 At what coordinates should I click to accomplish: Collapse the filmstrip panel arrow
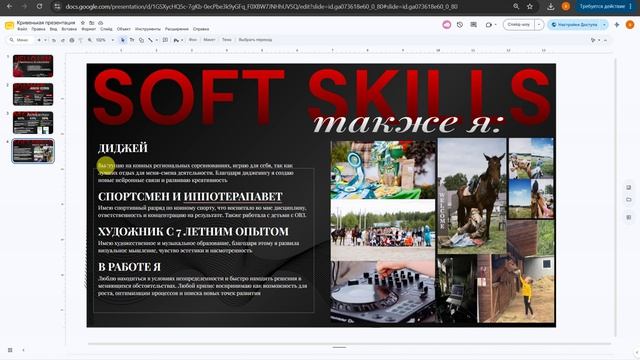[23, 350]
